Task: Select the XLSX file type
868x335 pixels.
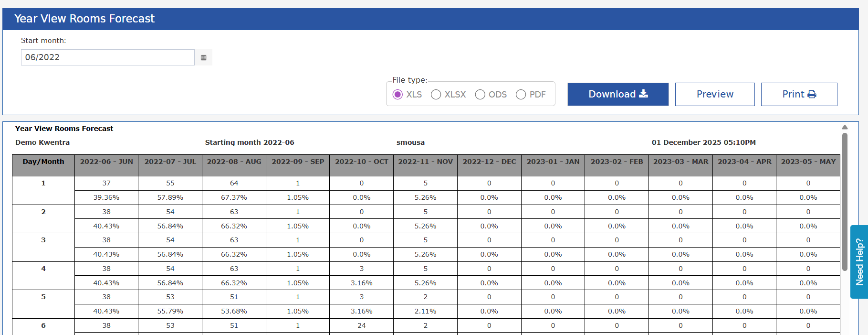Action: coord(436,95)
